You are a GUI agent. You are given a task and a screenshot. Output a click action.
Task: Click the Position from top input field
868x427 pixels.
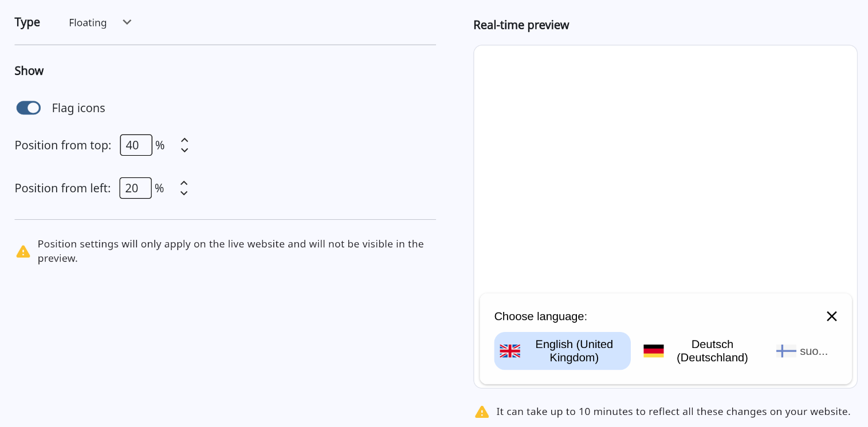point(136,145)
